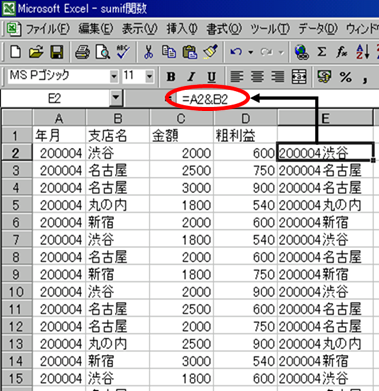Open the 表示(V) menu
The width and height of the screenshot is (379, 391).
[139, 29]
